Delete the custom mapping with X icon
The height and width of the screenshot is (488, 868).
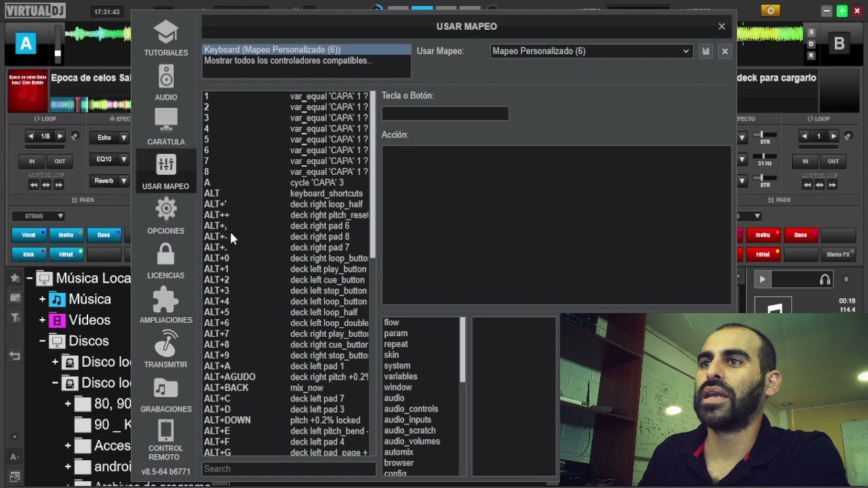click(725, 52)
